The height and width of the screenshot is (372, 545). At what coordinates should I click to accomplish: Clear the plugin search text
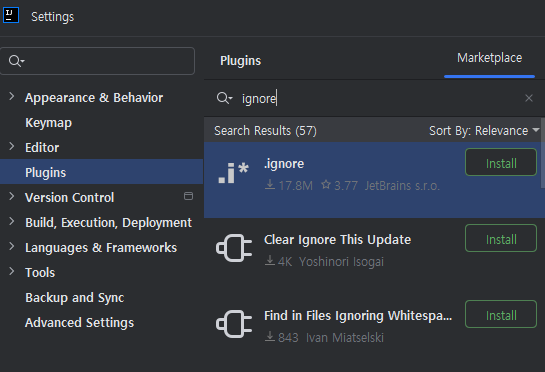(x=529, y=98)
